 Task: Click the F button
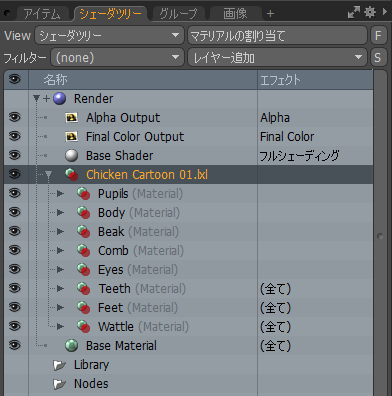[378, 35]
